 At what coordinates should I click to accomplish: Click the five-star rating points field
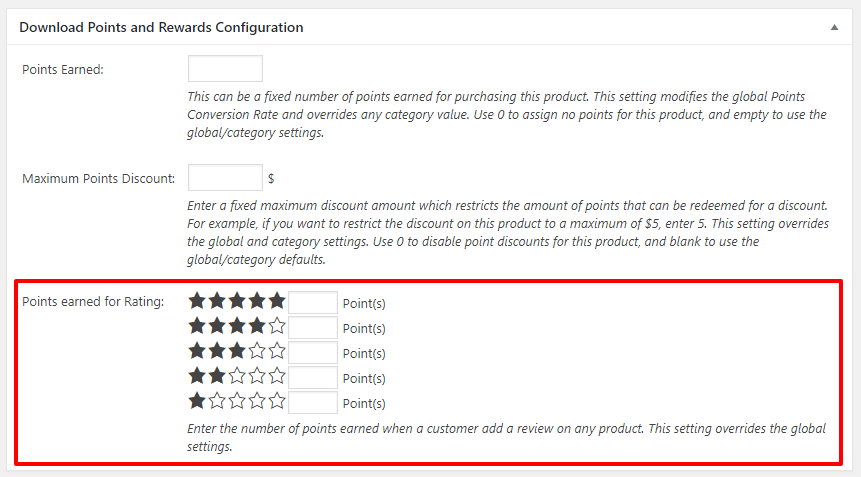pos(313,302)
